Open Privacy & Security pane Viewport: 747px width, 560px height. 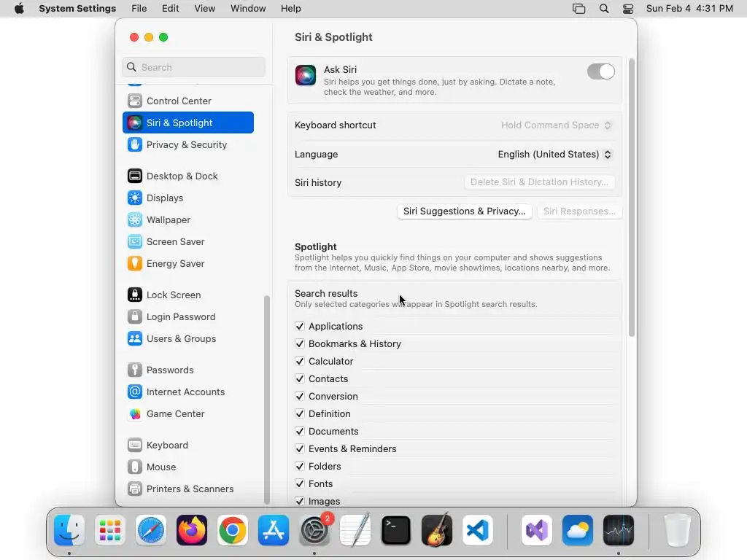point(187,144)
